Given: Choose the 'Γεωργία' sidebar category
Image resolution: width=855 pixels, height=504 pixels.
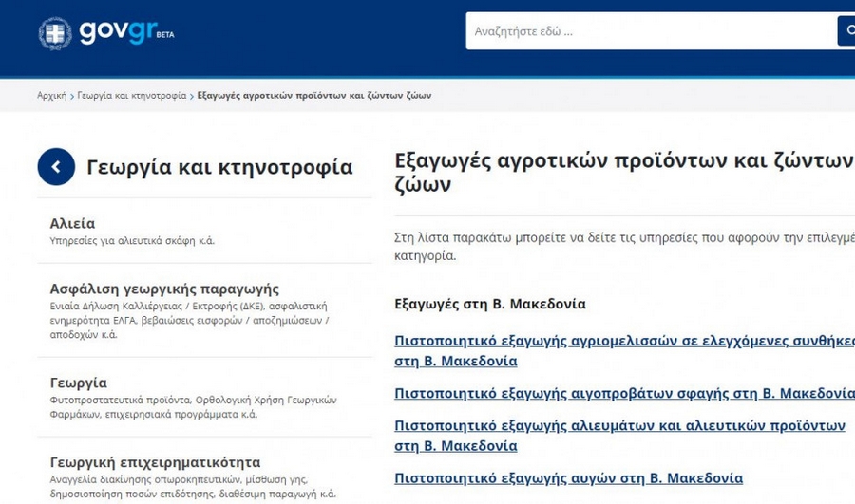Looking at the screenshot, I should 78,383.
